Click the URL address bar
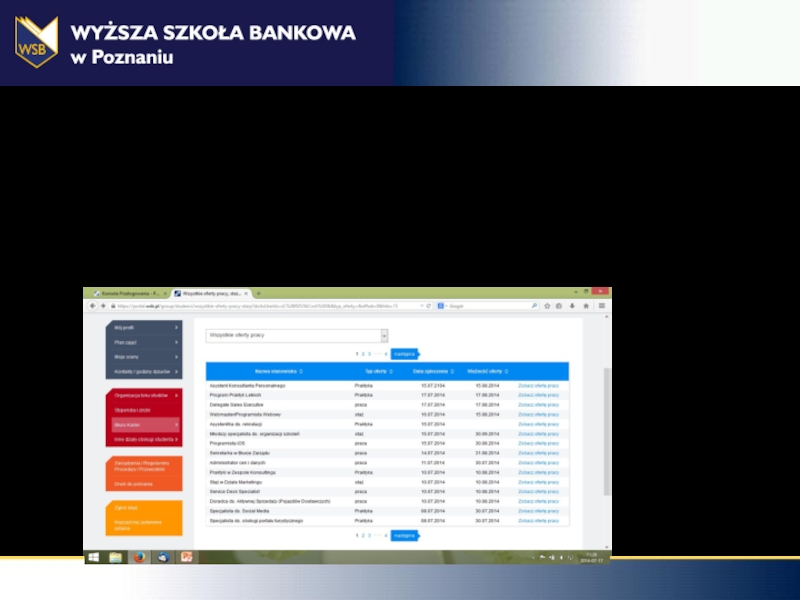This screenshot has height=600, width=800. tap(265, 306)
